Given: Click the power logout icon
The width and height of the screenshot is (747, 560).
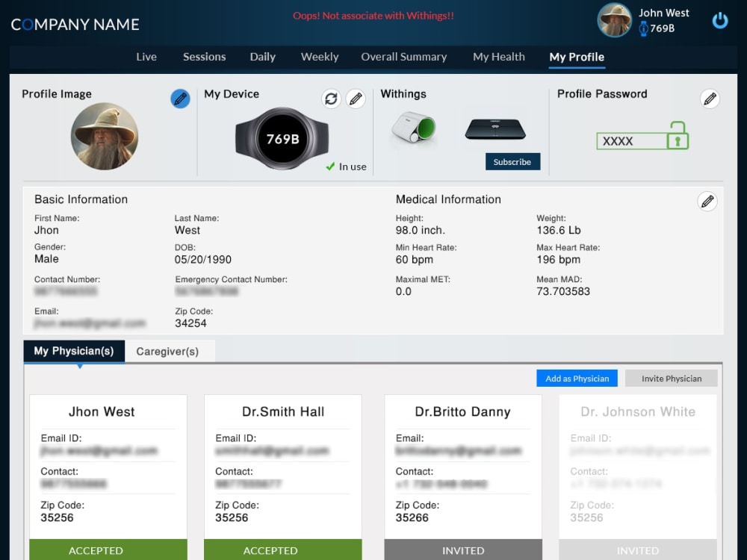Looking at the screenshot, I should coord(720,20).
